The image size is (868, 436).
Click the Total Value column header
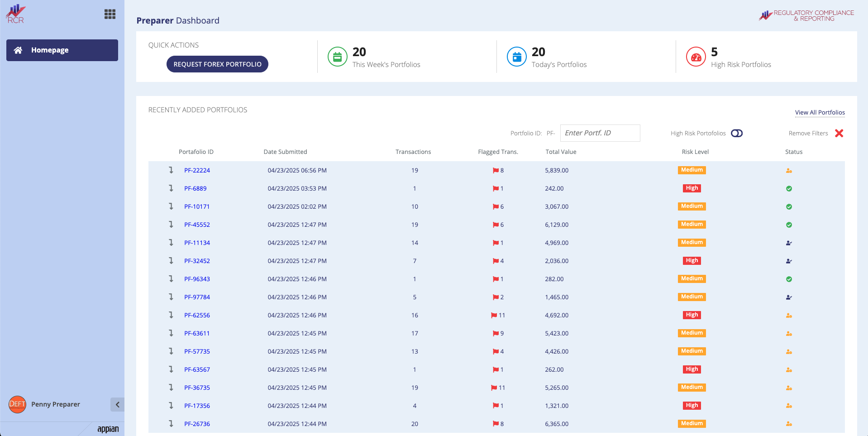[561, 152]
